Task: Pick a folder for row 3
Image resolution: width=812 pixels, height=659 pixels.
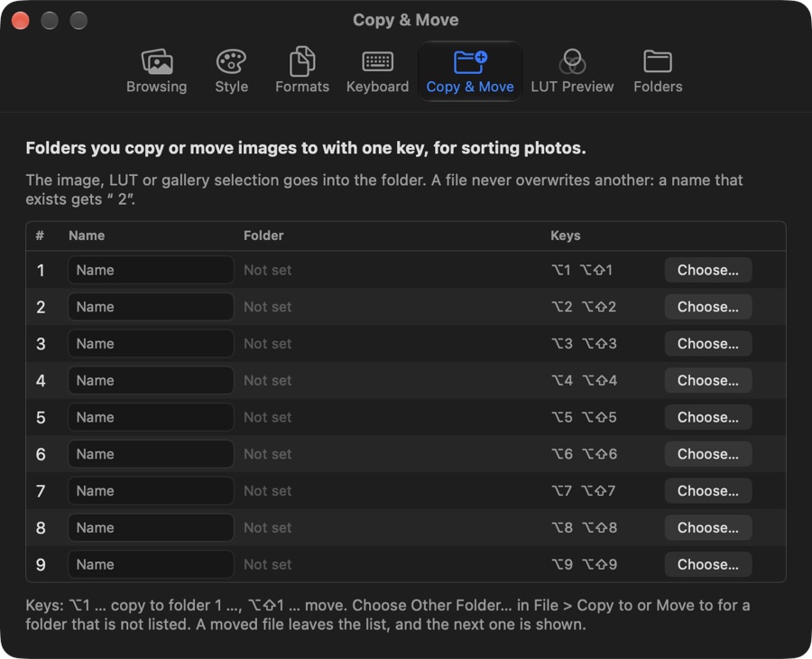Action: click(x=708, y=343)
